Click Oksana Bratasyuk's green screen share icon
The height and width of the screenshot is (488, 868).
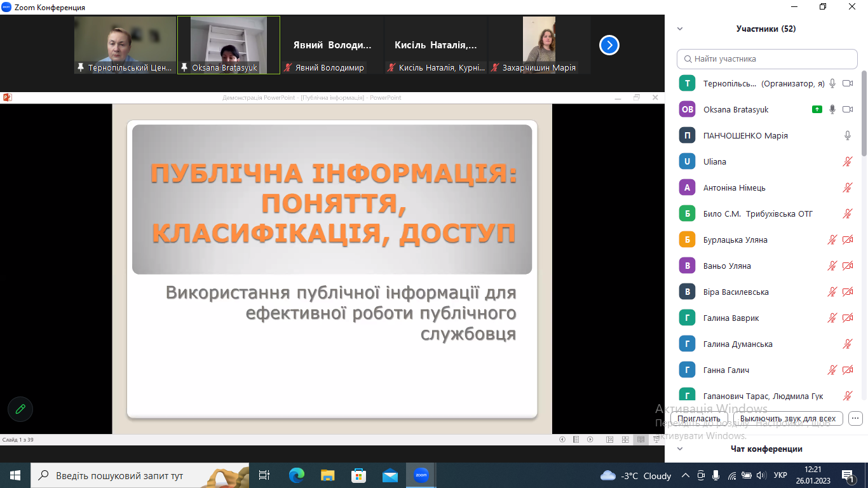(x=817, y=109)
